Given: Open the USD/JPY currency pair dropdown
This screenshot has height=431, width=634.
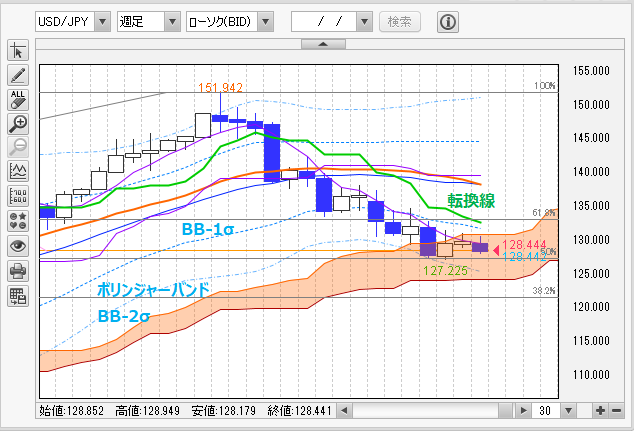Looking at the screenshot, I should pos(102,22).
